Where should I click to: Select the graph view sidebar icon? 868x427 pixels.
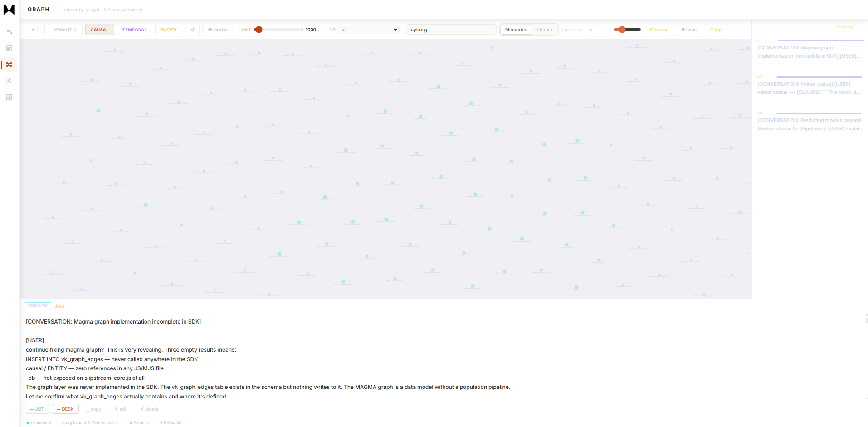click(x=9, y=64)
